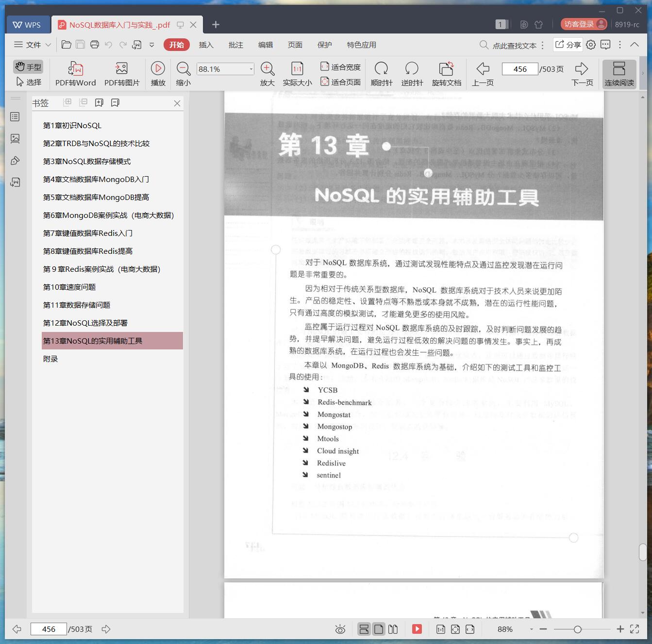The height and width of the screenshot is (644, 652).
Task: Delete bookmark with the minus-bookmark icon
Action: [x=115, y=102]
